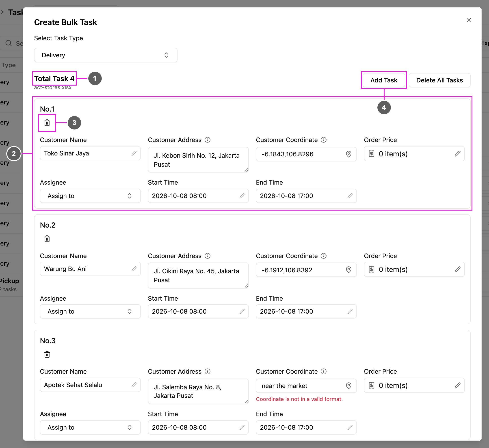Click pencil icon in Toko Sinar Jaya name field

coord(134,153)
